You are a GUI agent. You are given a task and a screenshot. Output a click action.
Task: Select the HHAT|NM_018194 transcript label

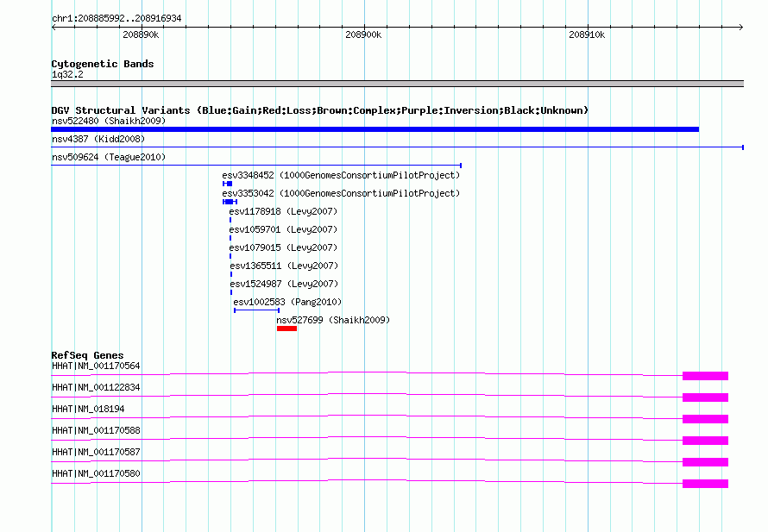[88, 410]
